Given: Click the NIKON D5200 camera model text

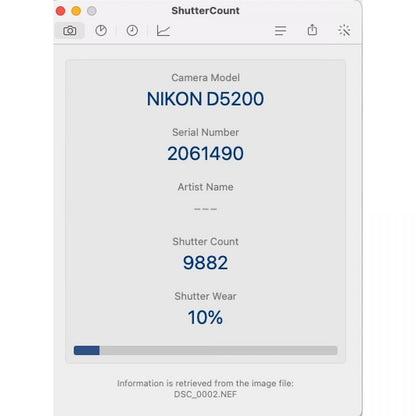Looking at the screenshot, I should [x=205, y=99].
